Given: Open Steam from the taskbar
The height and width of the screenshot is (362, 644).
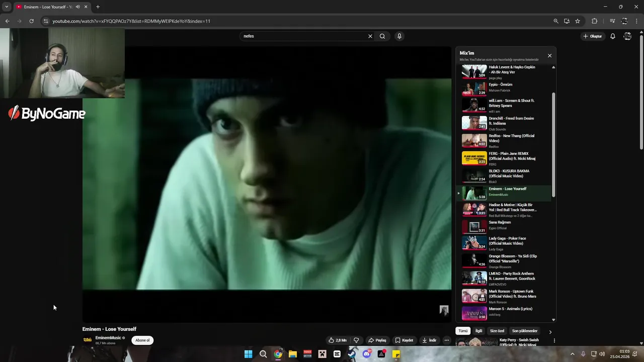Looking at the screenshot, I should coord(352,354).
